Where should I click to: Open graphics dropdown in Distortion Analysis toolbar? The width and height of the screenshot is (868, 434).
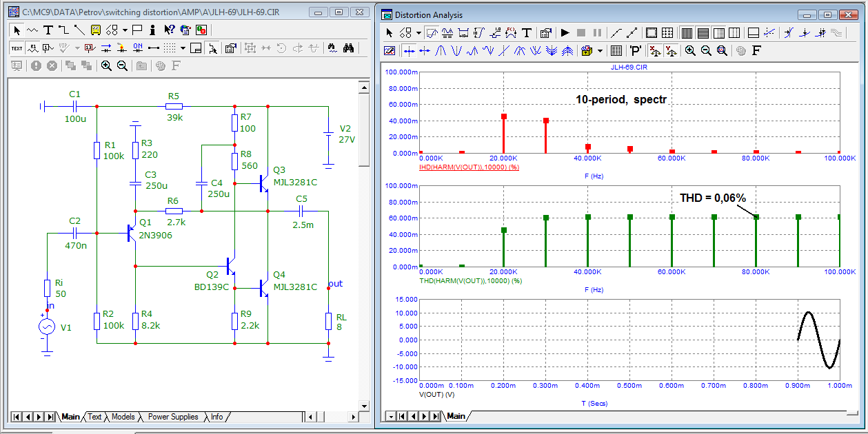418,32
